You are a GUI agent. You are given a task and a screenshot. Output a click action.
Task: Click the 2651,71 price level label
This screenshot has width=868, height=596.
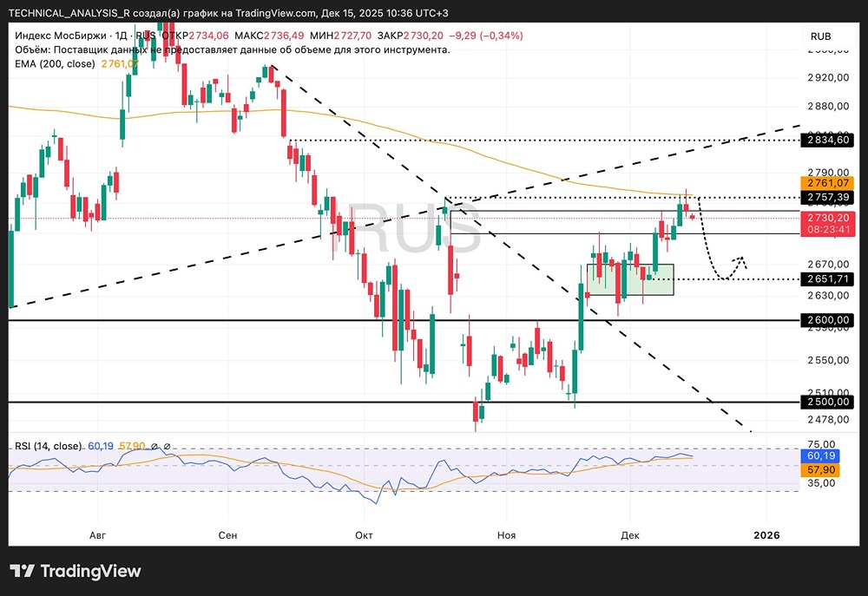(x=827, y=278)
